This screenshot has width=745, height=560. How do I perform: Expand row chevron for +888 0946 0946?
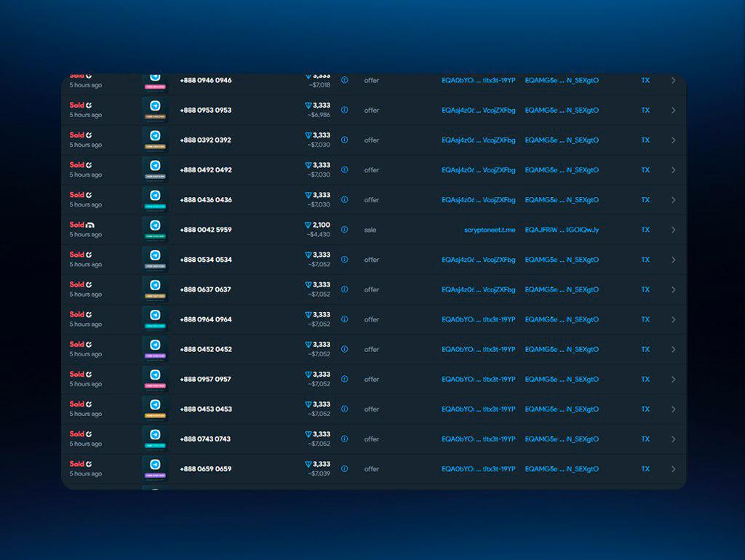tap(673, 81)
